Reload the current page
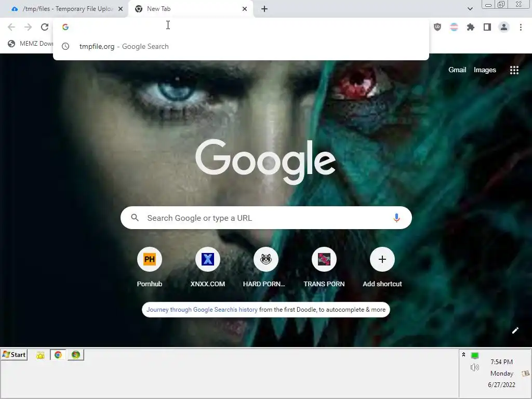Image resolution: width=532 pixels, height=399 pixels. coord(45,27)
